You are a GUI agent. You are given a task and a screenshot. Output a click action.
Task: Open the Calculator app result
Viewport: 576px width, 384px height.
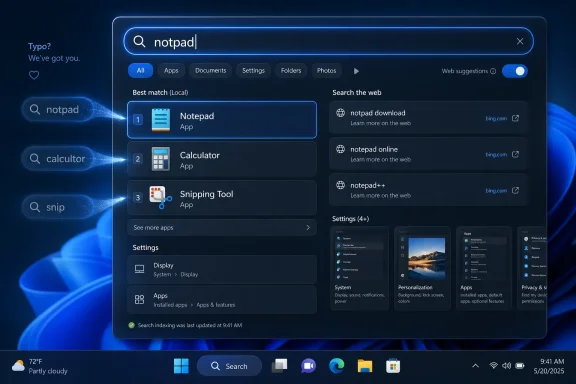tap(222, 159)
